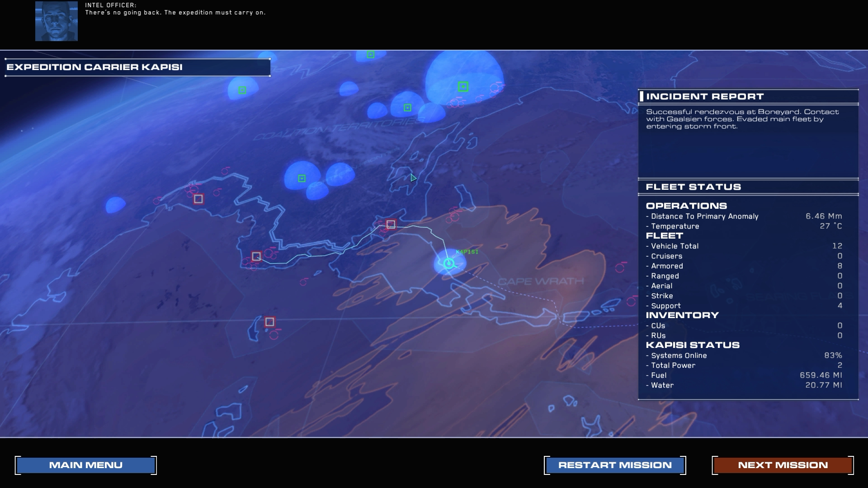Click the Intel Officer portrait
Screen dimensions: 868x488
point(57,21)
